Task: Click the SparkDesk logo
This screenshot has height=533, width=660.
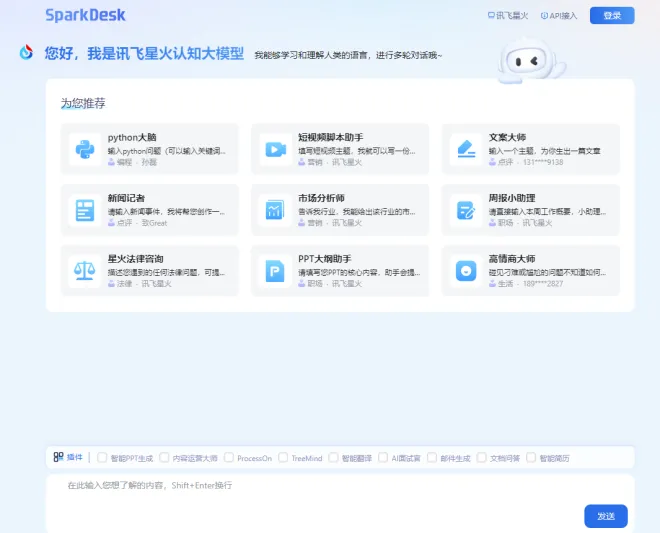Action: pos(85,15)
